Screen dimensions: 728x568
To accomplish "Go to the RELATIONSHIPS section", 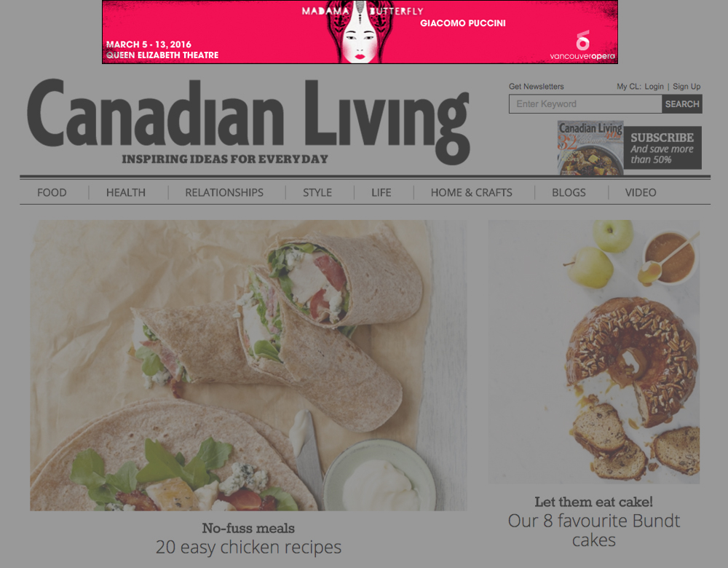I will click(224, 192).
